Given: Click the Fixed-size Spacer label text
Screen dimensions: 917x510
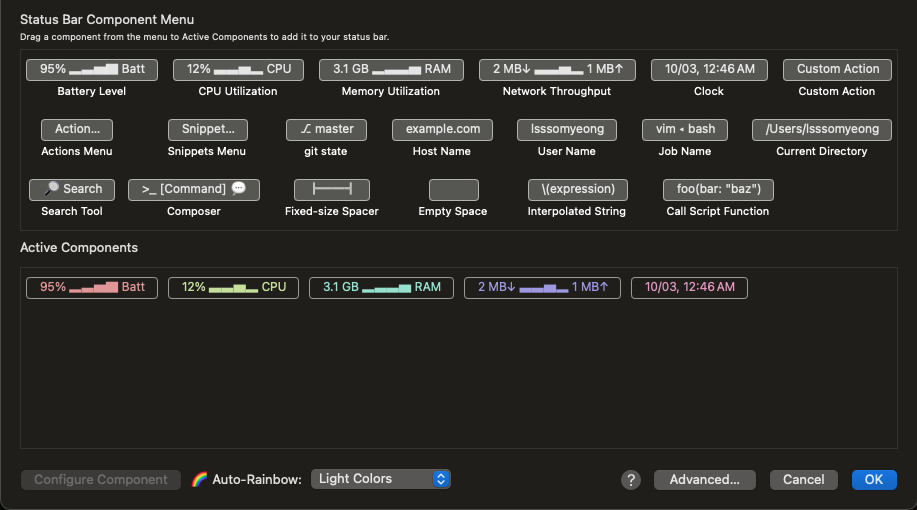Looking at the screenshot, I should (332, 211).
